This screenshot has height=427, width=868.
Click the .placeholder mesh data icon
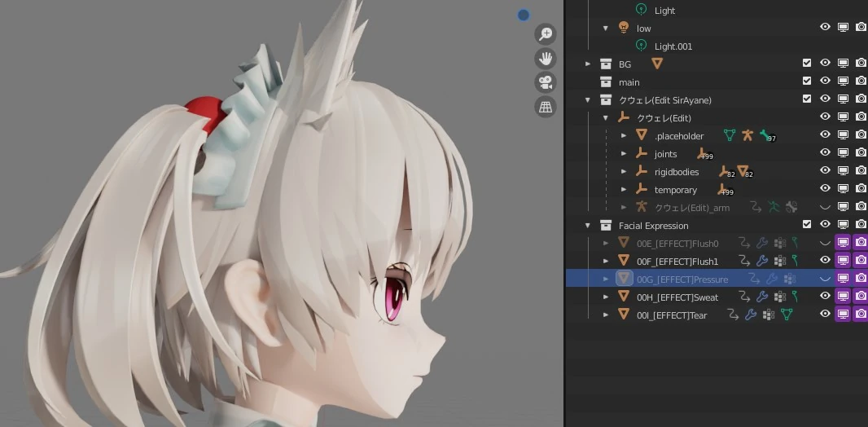[730, 135]
